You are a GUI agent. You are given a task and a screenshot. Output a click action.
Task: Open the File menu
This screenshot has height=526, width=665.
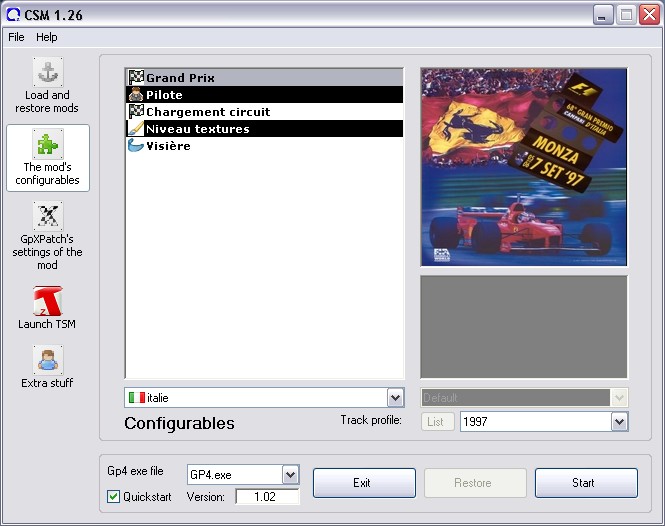tap(16, 37)
